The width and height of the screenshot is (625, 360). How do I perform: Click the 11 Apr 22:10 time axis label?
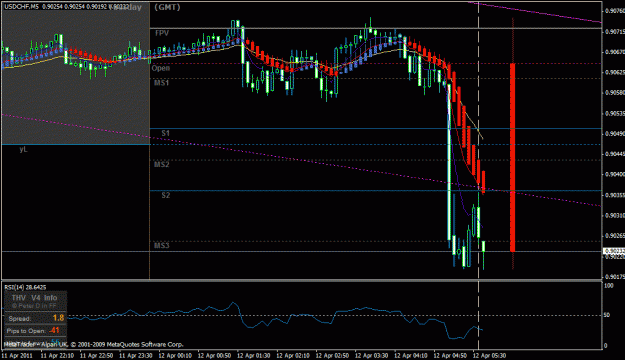click(57, 355)
